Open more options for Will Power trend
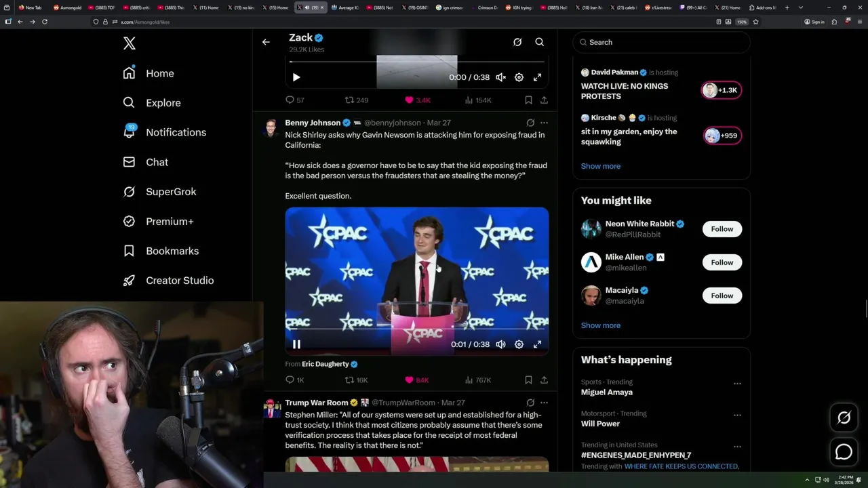The width and height of the screenshot is (868, 488). (737, 415)
